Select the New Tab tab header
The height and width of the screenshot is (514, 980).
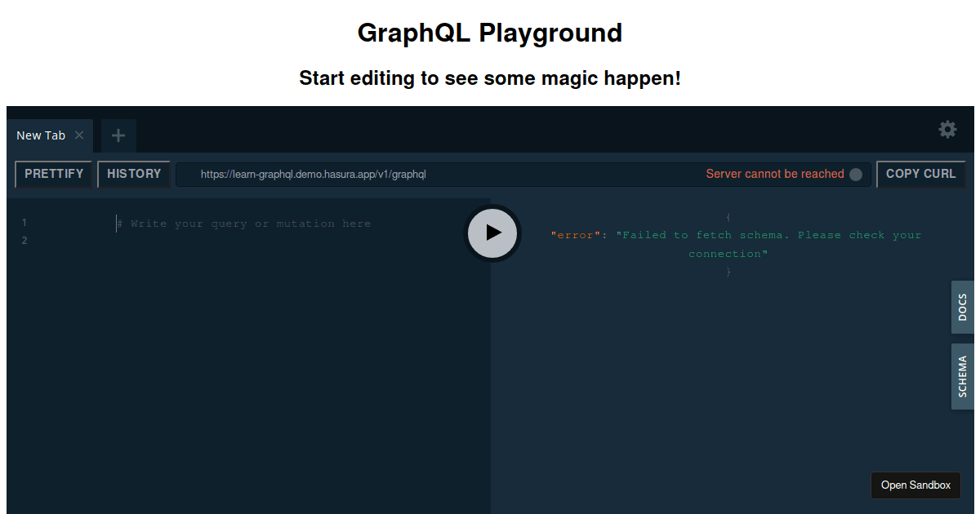[x=41, y=135]
